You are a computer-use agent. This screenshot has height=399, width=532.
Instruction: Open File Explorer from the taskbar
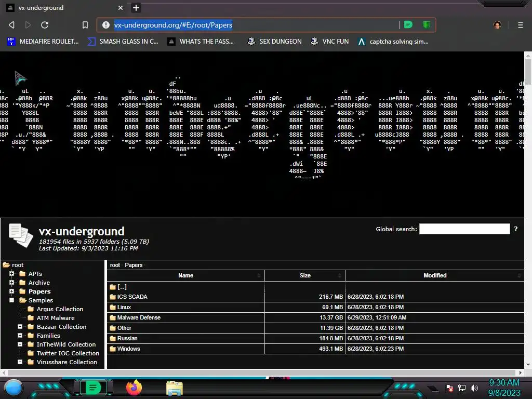175,389
